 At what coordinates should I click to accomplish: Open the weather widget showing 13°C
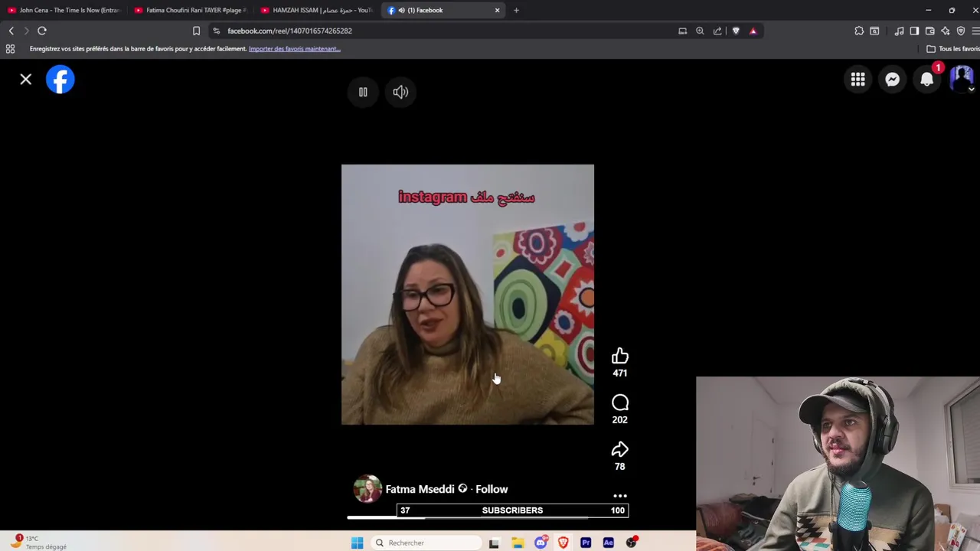coord(40,543)
